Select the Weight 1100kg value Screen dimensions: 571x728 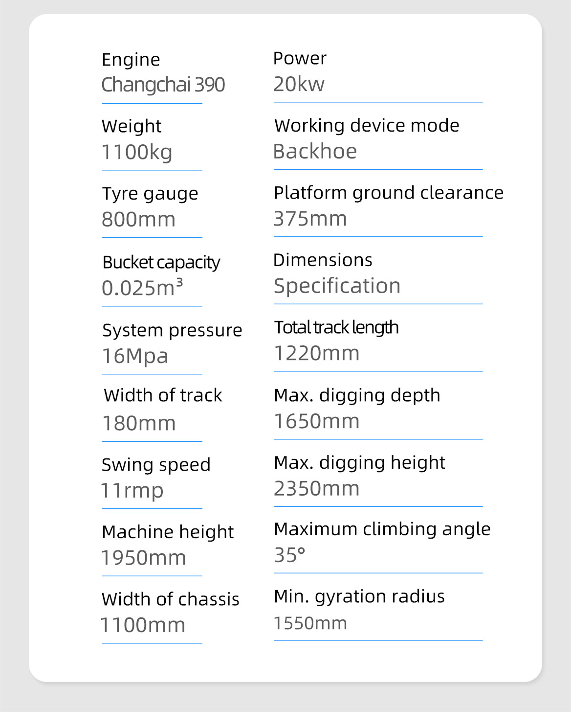point(137,152)
